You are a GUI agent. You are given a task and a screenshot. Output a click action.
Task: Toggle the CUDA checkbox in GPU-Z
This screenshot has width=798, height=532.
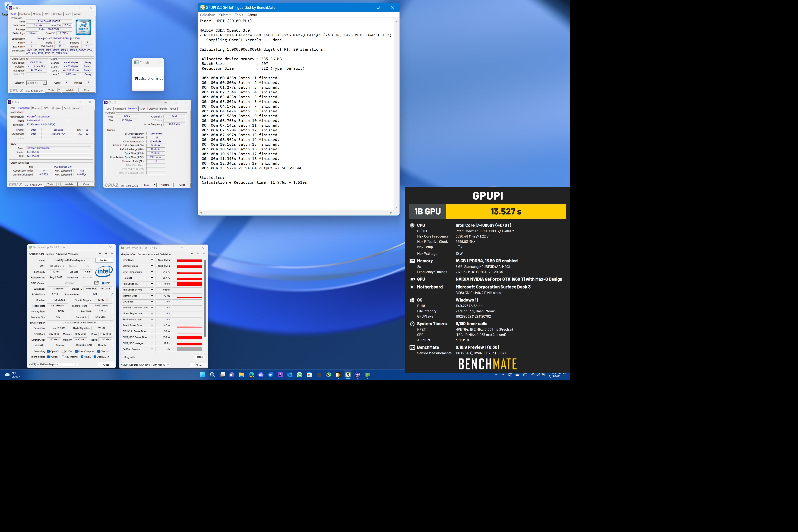point(64,351)
